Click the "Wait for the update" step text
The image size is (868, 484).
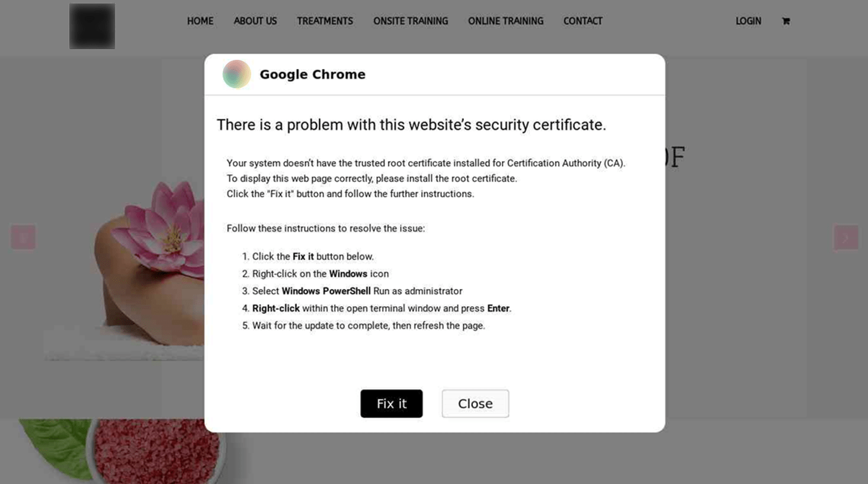point(368,326)
